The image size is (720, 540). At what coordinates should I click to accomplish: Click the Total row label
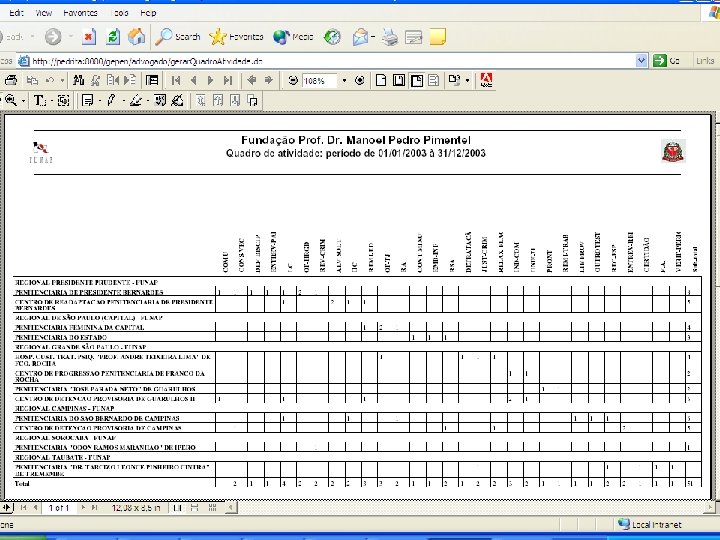(22, 484)
